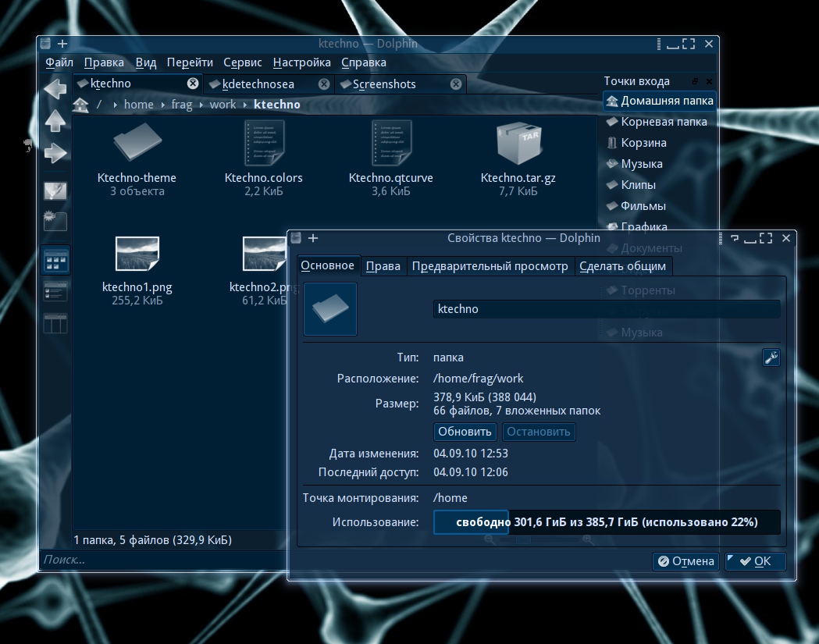This screenshot has height=644, width=819.
Task: Expand the arrow after root slash in breadcrumb
Action: (x=115, y=105)
